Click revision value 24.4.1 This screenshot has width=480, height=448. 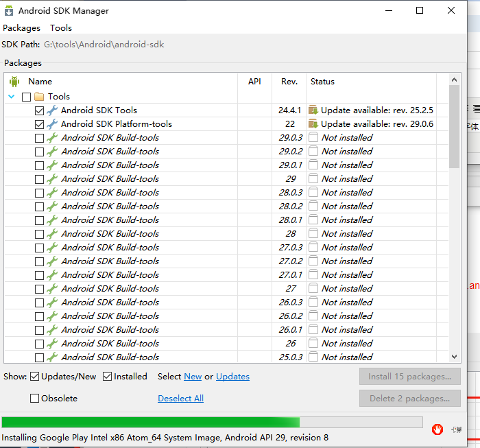tap(289, 110)
